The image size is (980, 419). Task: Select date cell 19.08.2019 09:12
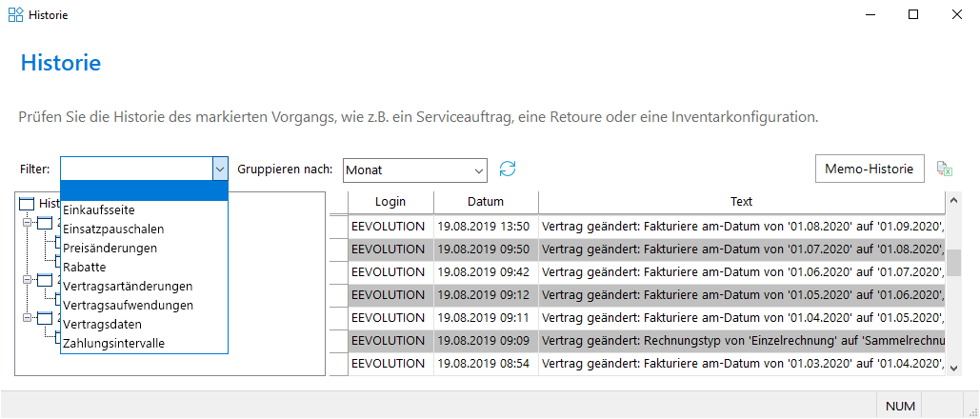pos(487,294)
